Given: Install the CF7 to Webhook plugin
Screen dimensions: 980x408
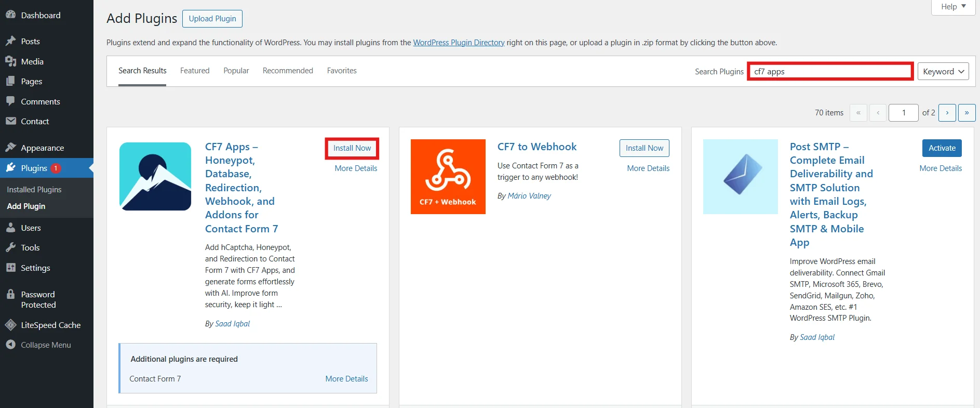Looking at the screenshot, I should click(645, 148).
